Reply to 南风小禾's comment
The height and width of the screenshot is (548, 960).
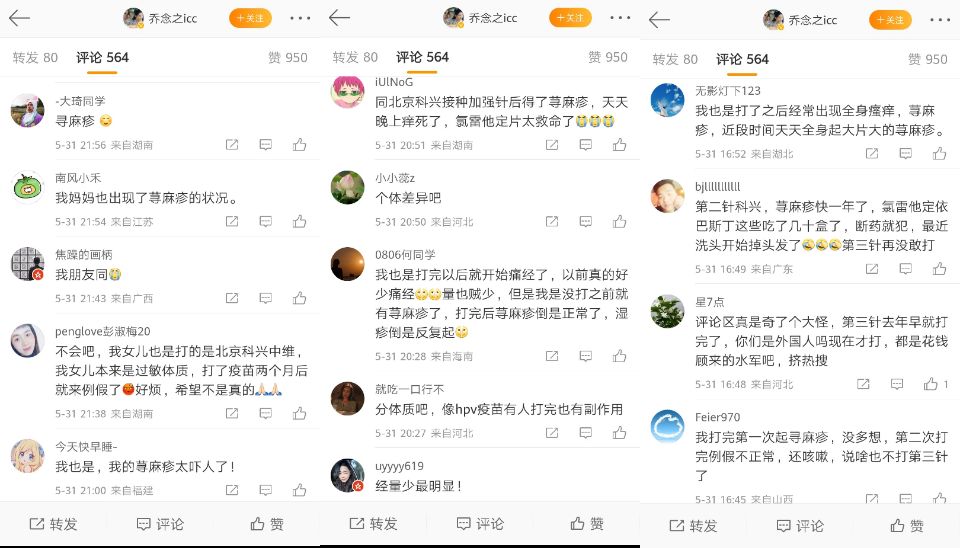[x=266, y=221]
